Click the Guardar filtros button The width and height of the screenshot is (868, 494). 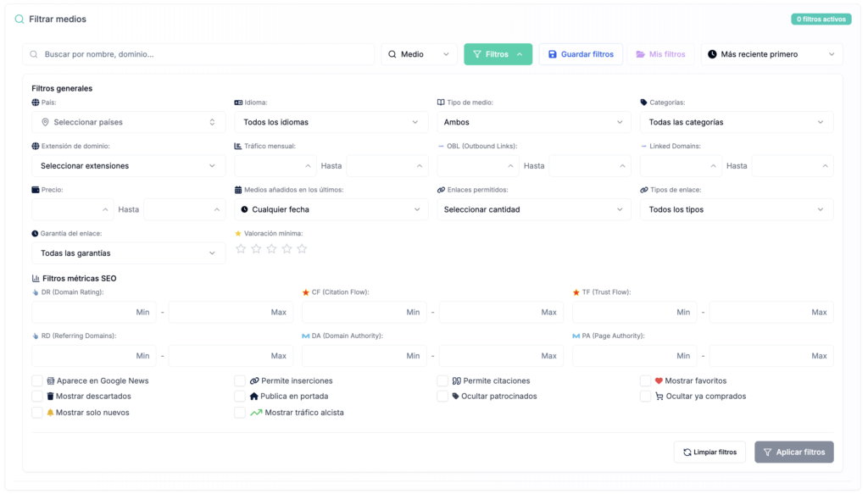[581, 54]
